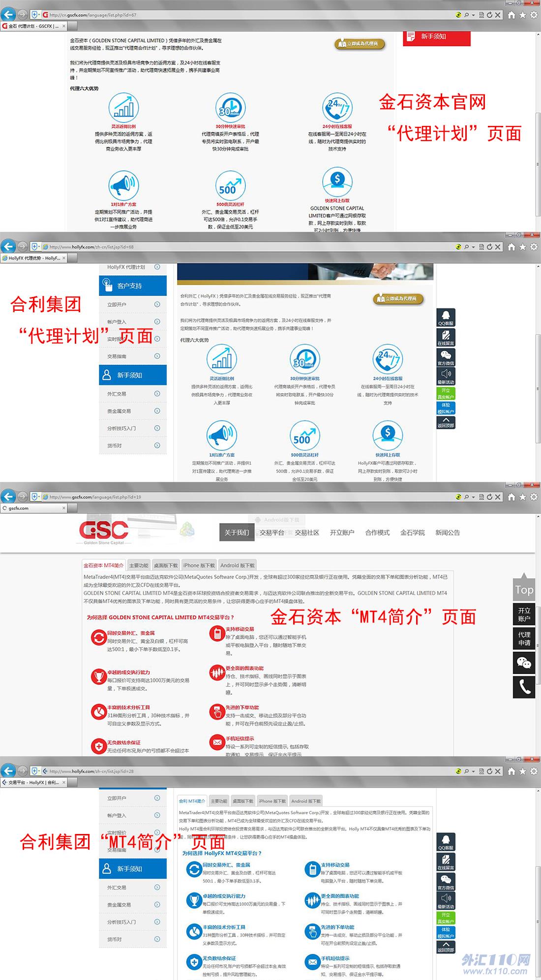Click 新闻公告 menu in gscfx.com MT4 window
The width and height of the screenshot is (541, 980).
448,533
